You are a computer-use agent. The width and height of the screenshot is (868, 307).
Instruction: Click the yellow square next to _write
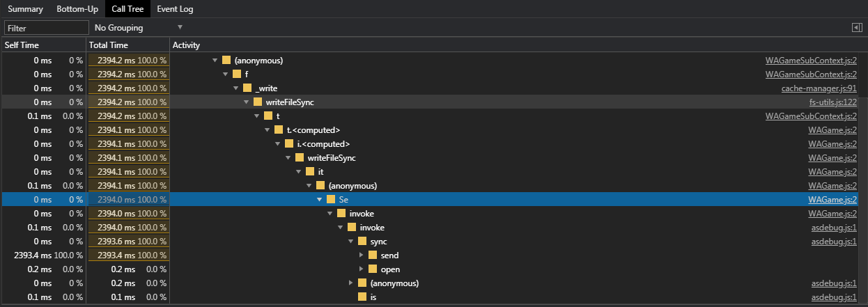pos(247,88)
